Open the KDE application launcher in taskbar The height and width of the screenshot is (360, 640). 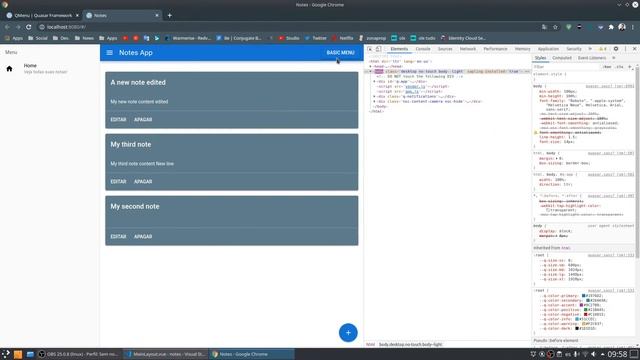tap(6, 354)
